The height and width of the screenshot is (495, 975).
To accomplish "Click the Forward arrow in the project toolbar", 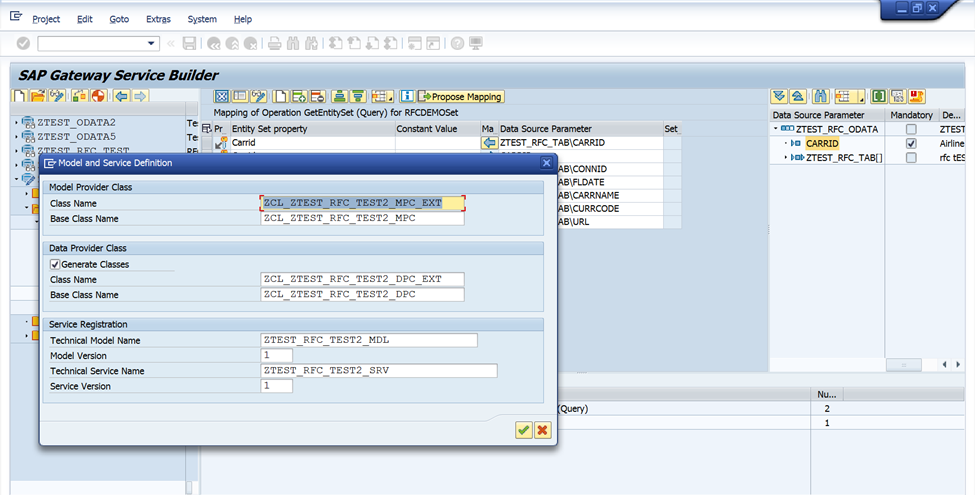I will click(140, 96).
